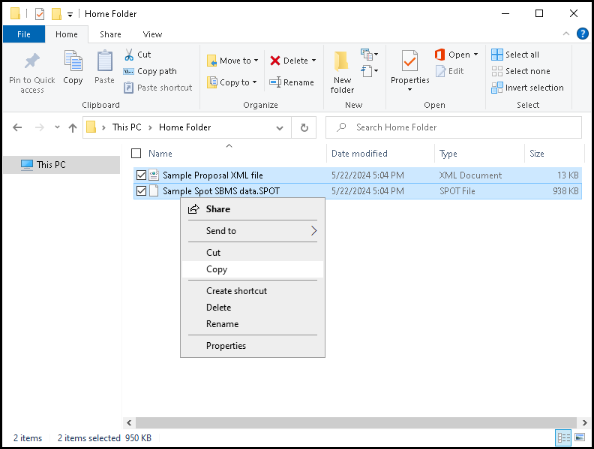Uncheck the Sample Proposal XML file checkbox

141,175
